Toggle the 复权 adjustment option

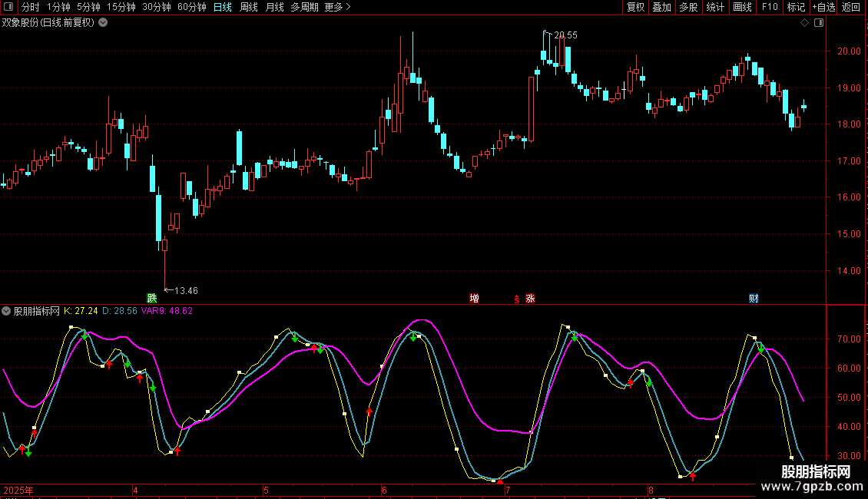coord(635,7)
